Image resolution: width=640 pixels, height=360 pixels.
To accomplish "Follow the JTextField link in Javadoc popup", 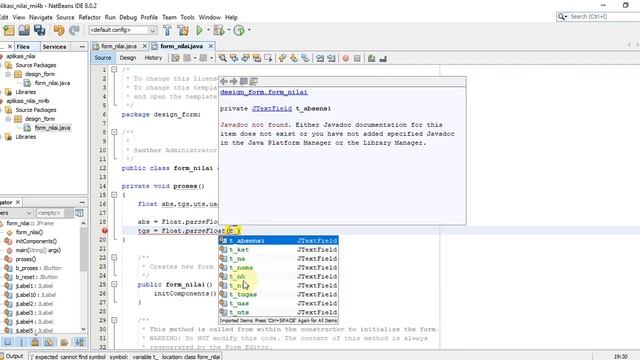I will (x=272, y=109).
